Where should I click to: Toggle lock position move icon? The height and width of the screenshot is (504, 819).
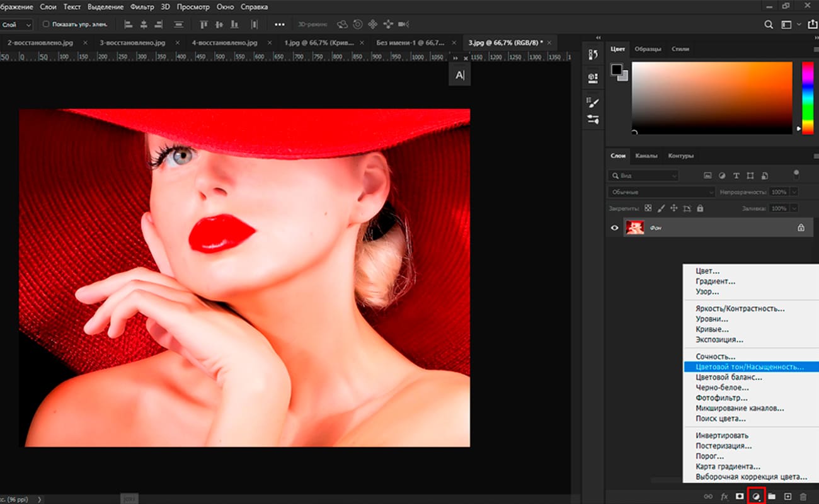[x=673, y=208]
